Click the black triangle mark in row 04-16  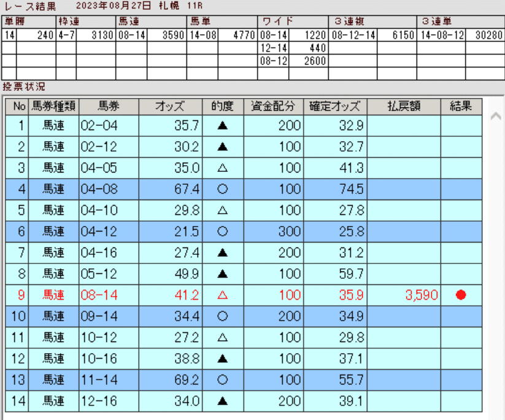(223, 253)
